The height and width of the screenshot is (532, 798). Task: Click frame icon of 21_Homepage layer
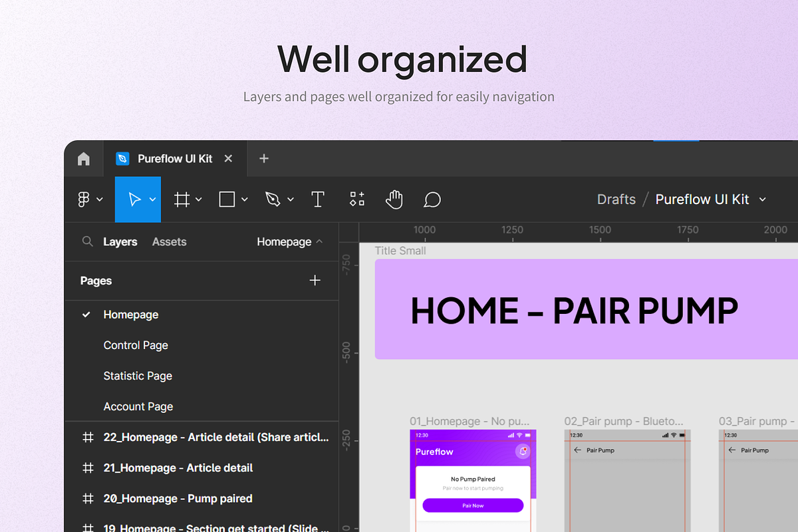coord(87,468)
